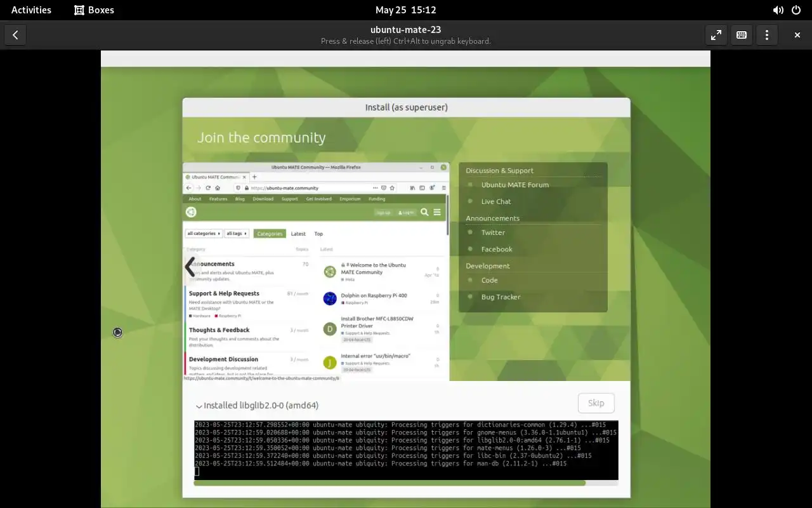Click the 'Join the community' heading

(261, 138)
